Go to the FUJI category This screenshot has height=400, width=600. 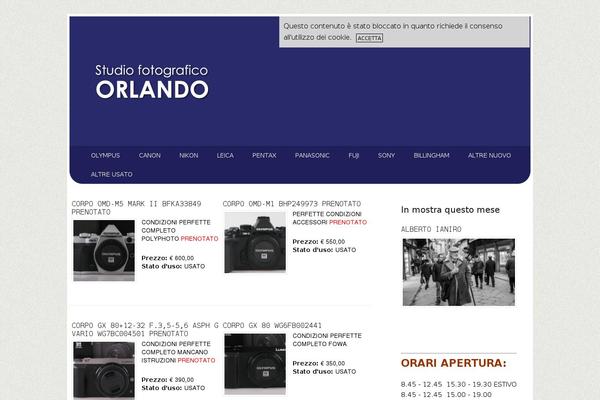[x=354, y=155]
